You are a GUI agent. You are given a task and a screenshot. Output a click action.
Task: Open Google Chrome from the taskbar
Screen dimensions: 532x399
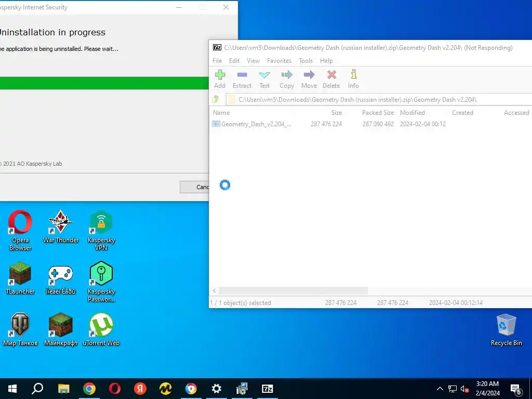(x=89, y=389)
